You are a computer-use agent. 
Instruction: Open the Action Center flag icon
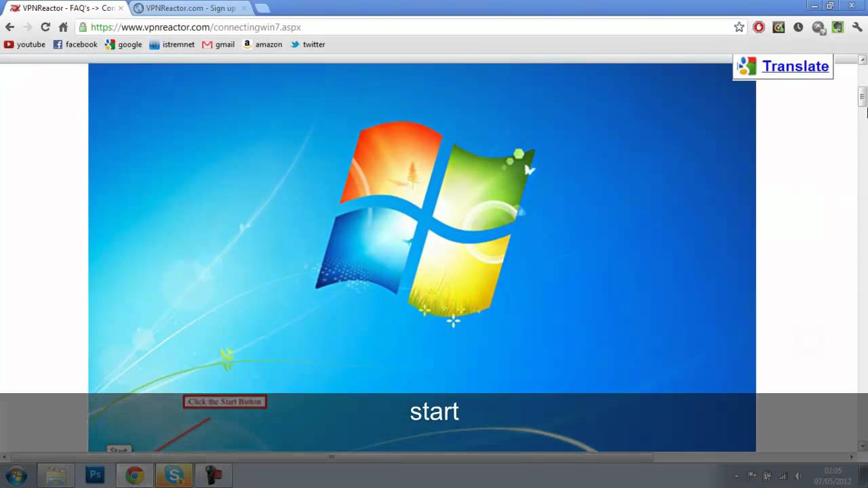(x=752, y=476)
